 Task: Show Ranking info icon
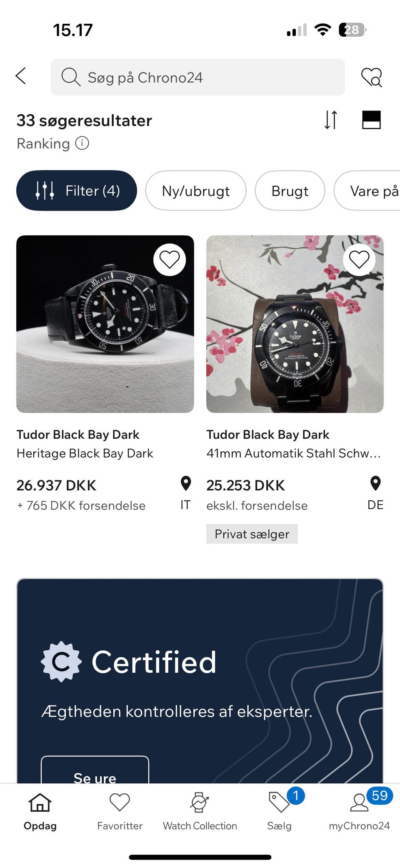[82, 143]
